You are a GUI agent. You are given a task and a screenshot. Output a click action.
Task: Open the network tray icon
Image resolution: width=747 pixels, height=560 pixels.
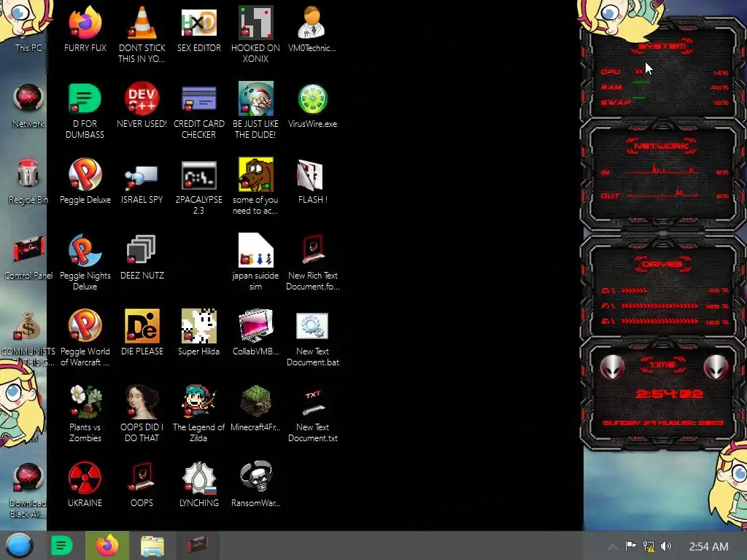pos(649,546)
